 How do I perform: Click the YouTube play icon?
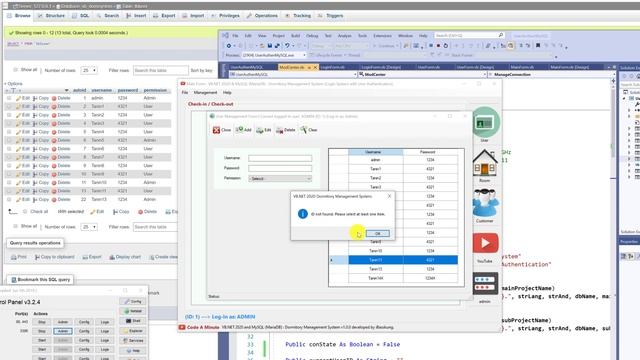click(485, 243)
